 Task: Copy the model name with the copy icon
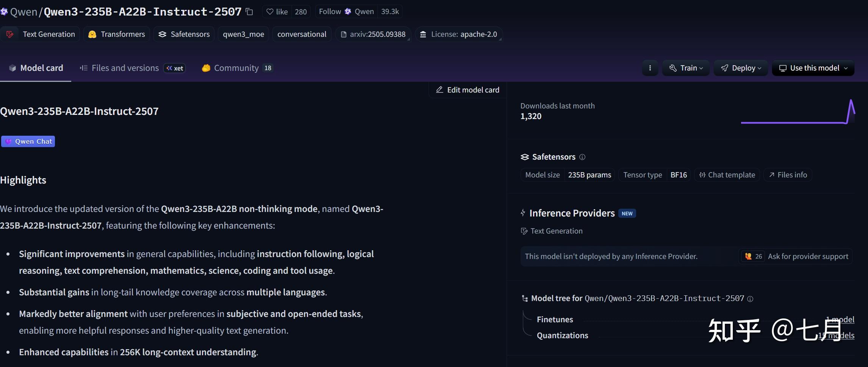coord(249,12)
